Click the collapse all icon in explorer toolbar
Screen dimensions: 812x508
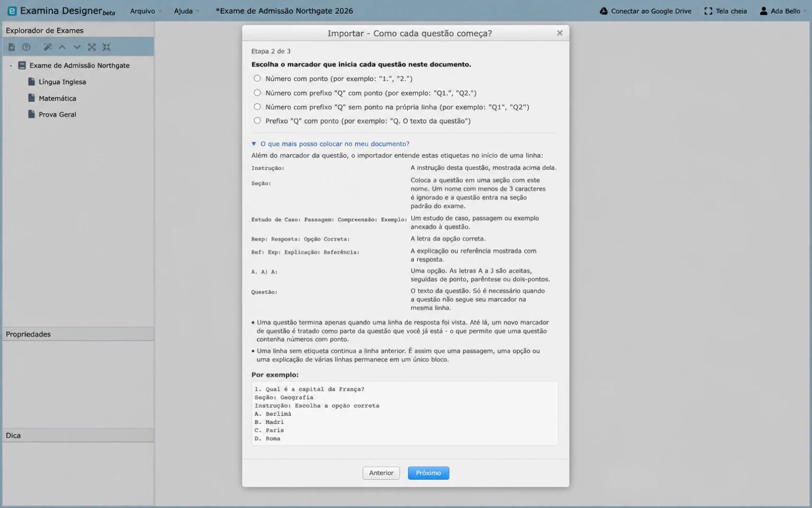(x=107, y=47)
